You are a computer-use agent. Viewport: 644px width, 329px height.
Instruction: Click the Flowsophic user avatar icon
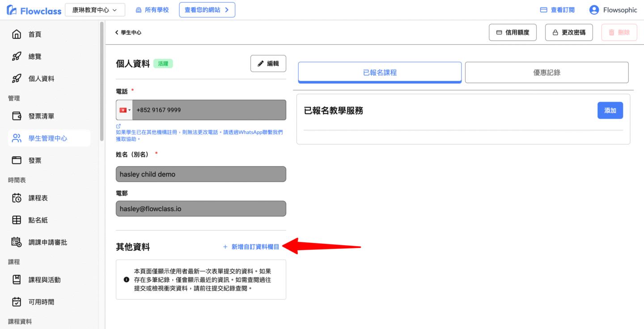[594, 10]
